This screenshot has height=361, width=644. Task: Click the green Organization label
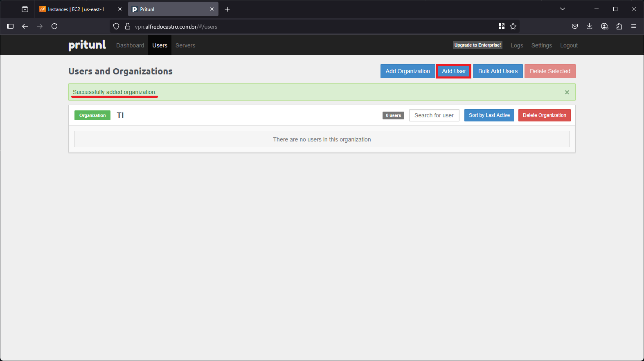92,115
